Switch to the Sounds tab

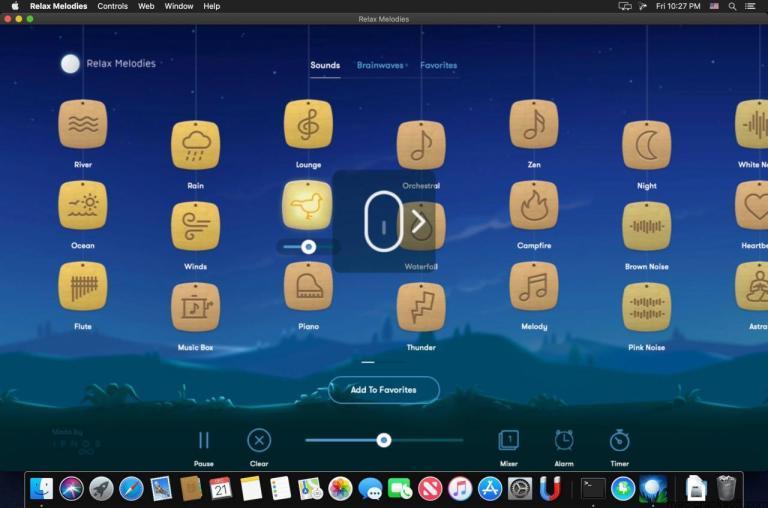(325, 65)
